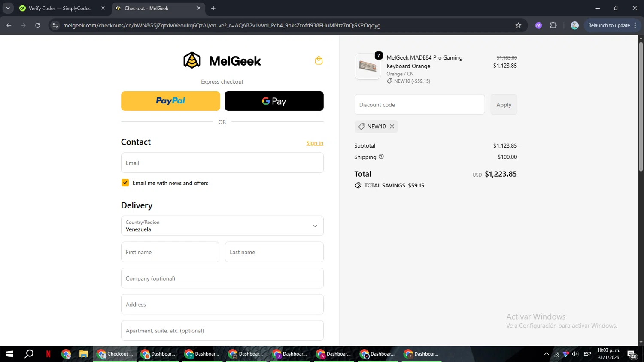644x362 pixels.
Task: Click the page vertical scrollbar
Action: tap(641, 107)
